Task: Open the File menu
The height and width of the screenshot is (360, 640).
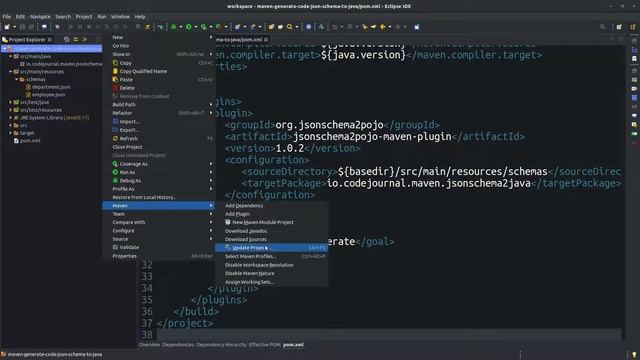Action: tap(7, 17)
